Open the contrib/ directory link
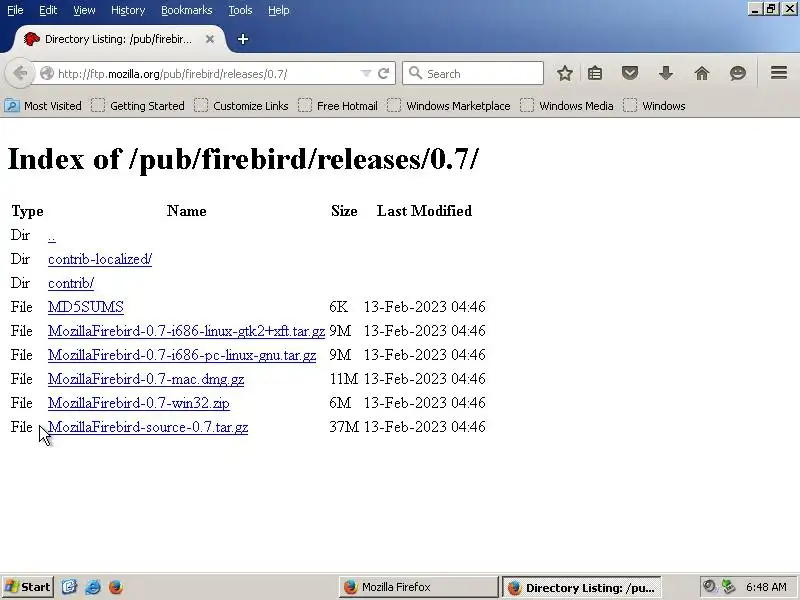The image size is (800, 600). pos(71,283)
